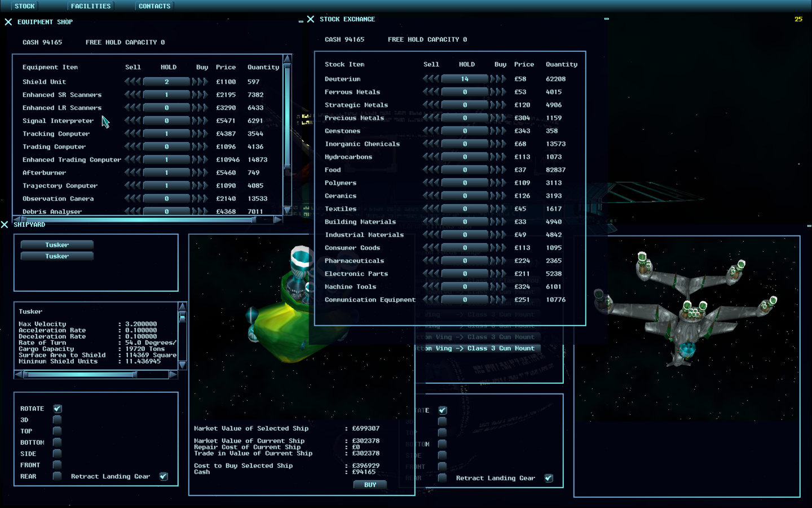Image resolution: width=812 pixels, height=508 pixels.
Task: Click the Tusker stats horizontal scrollbar thumb
Action: [80, 374]
